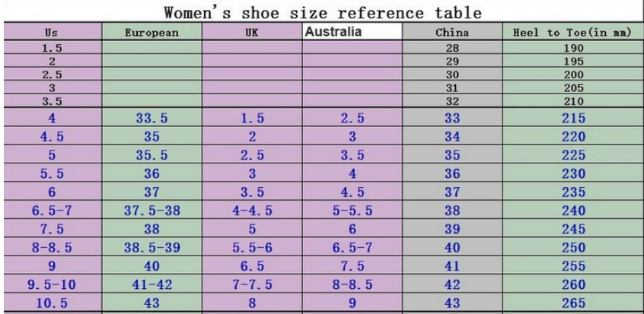Select the European size 33.5 cell

click(x=151, y=119)
